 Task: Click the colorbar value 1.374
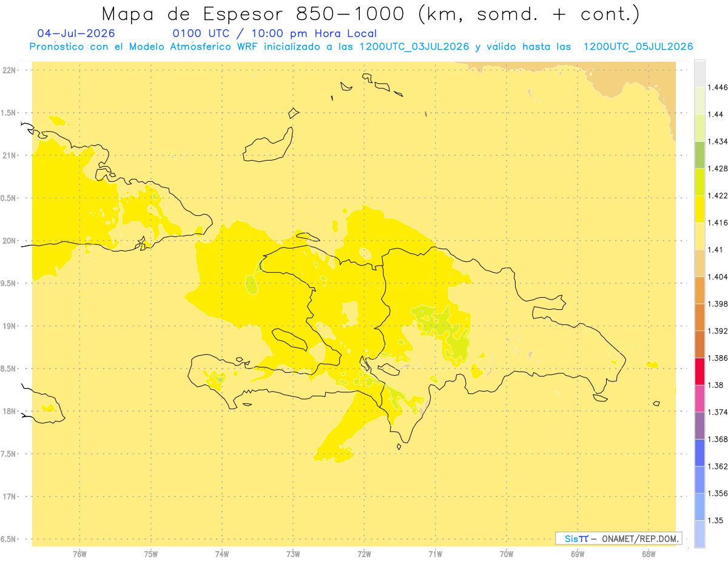pyautogui.click(x=718, y=412)
